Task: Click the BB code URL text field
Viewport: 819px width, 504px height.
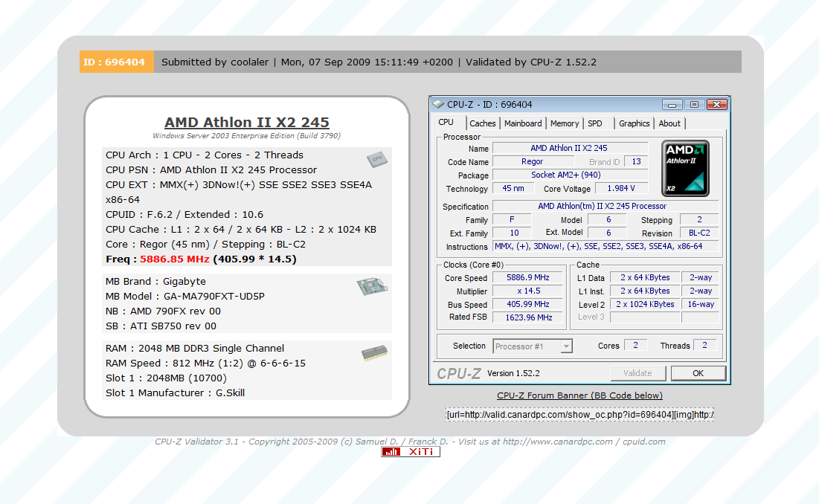Action: [579, 414]
